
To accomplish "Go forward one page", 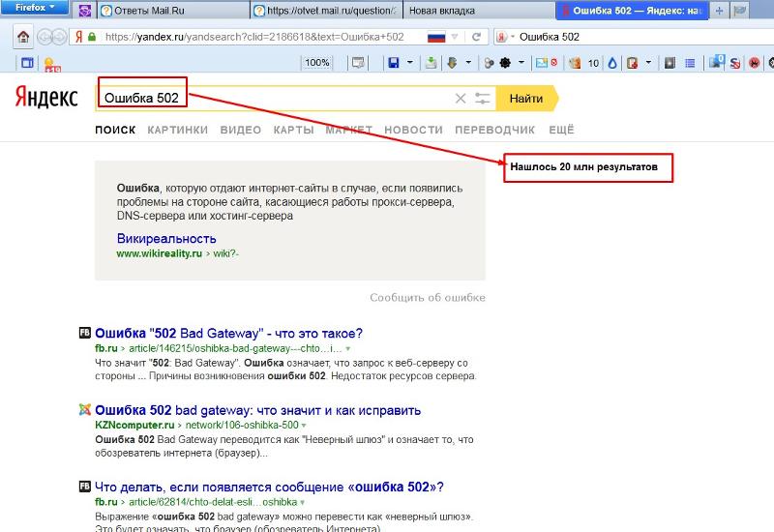I will pos(59,37).
